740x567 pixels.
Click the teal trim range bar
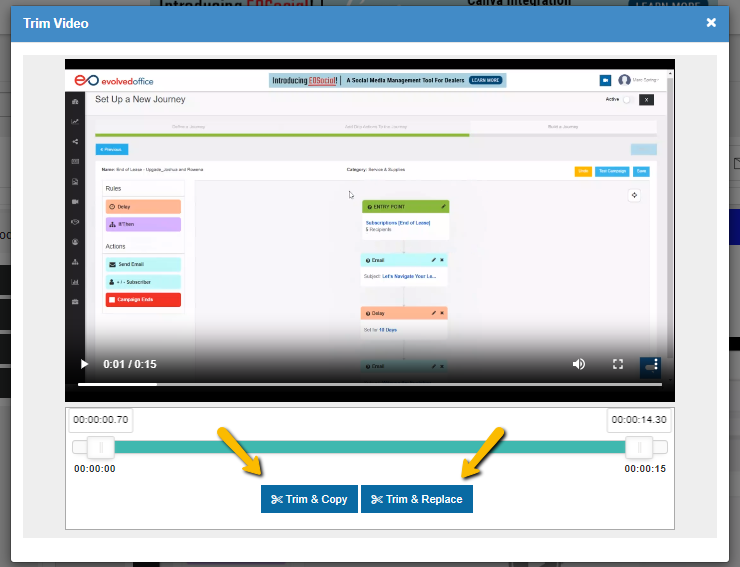pyautogui.click(x=370, y=447)
